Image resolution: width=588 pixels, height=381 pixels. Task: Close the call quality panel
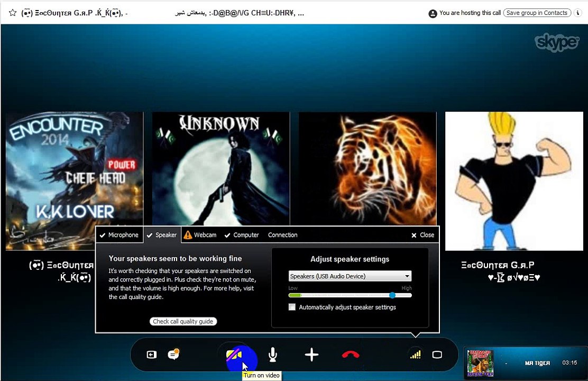[x=422, y=235]
